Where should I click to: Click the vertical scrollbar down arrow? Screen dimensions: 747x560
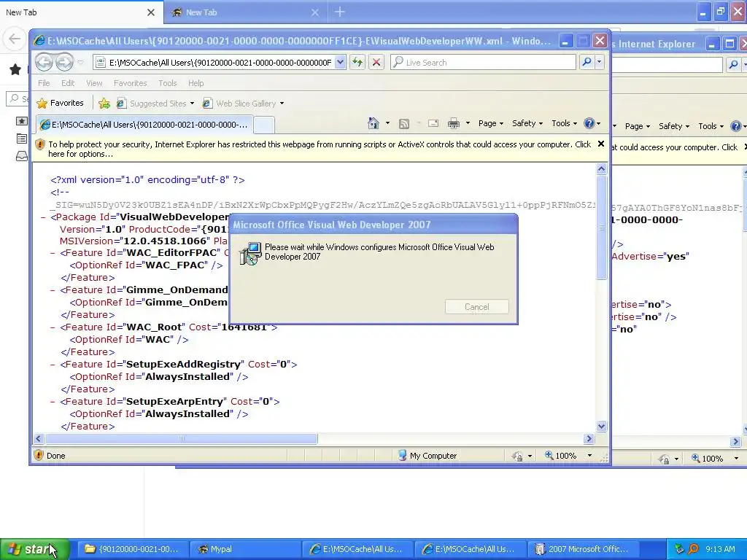[601, 426]
